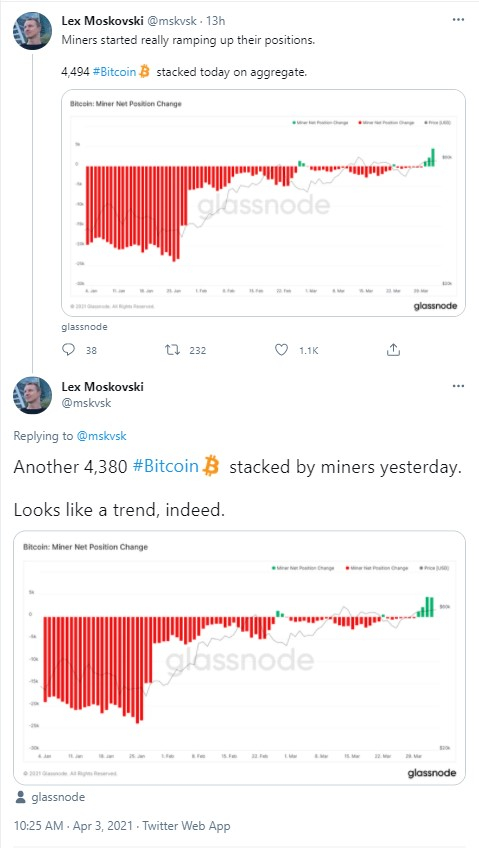Viewport: 479px width, 848px height.
Task: Click the Bitcoin emoji in the reply tweet
Action: pos(211,466)
